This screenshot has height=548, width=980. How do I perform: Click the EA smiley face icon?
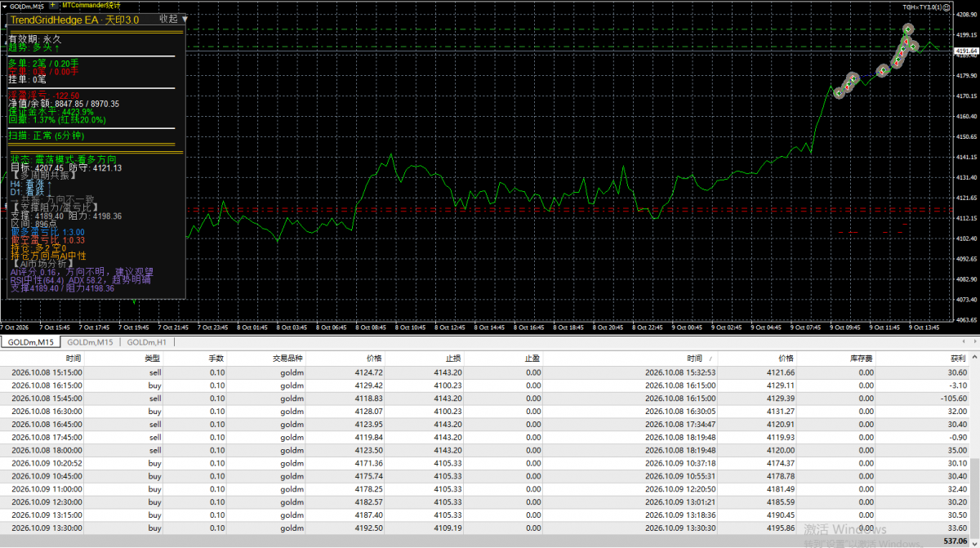[x=946, y=7]
